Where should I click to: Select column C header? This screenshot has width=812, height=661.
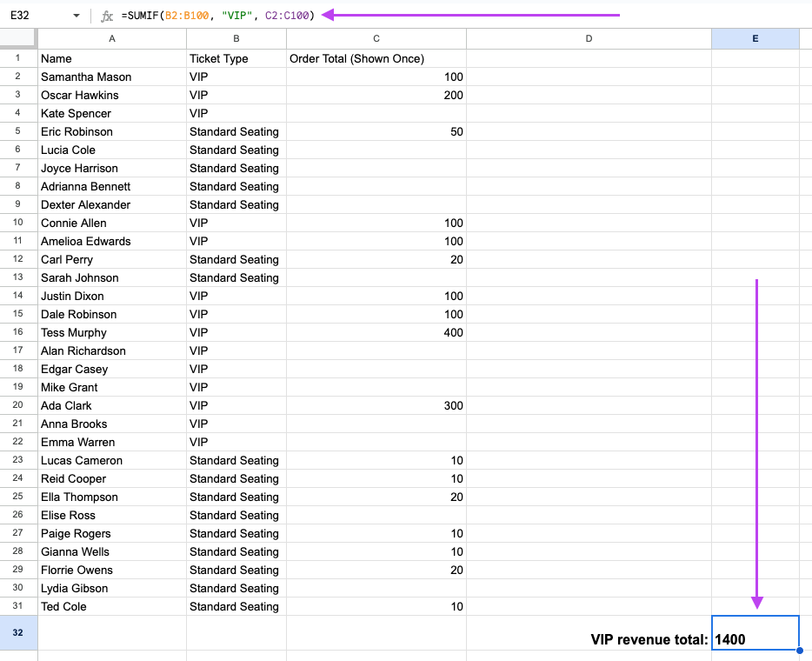[376, 38]
